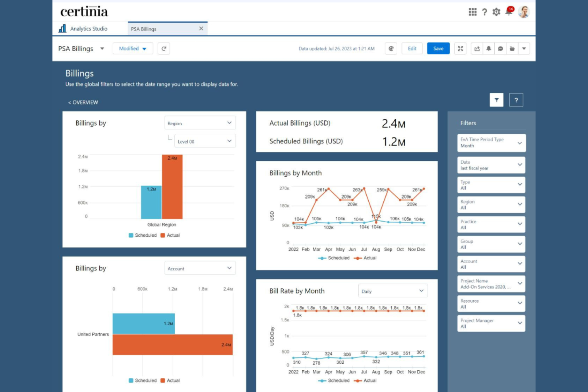Go back via the OVERVIEW link
The height and width of the screenshot is (392, 588).
click(83, 102)
